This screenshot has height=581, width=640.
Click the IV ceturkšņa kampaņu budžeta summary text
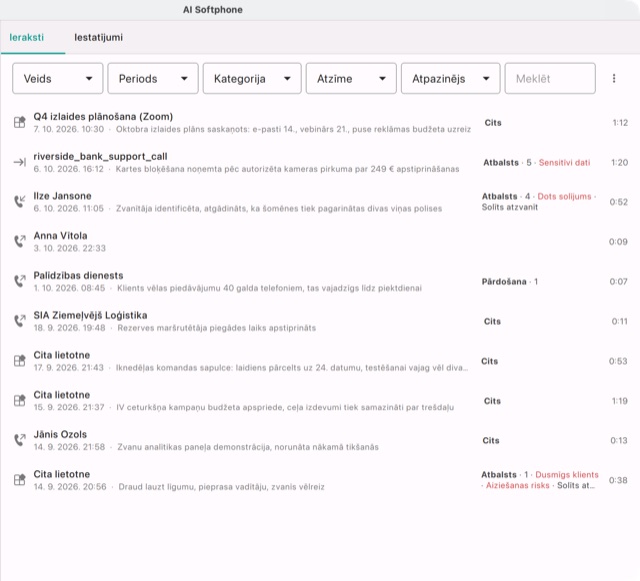click(x=285, y=407)
